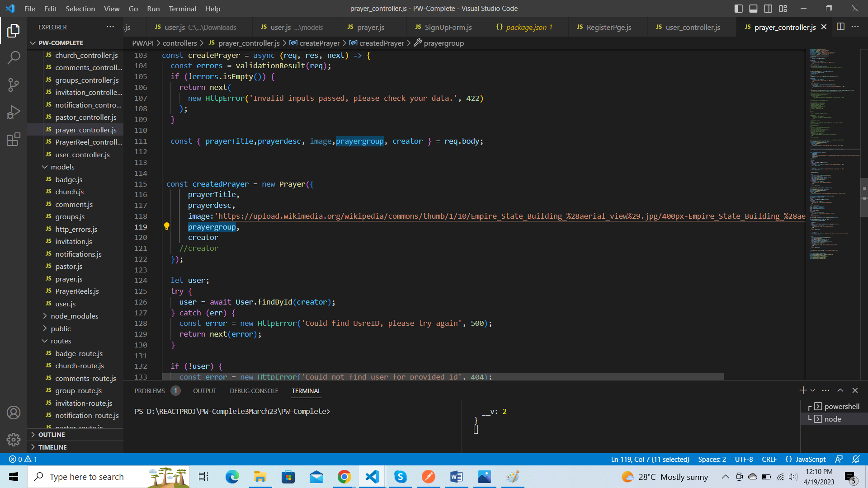Open notifications via the bell icon

856,459
